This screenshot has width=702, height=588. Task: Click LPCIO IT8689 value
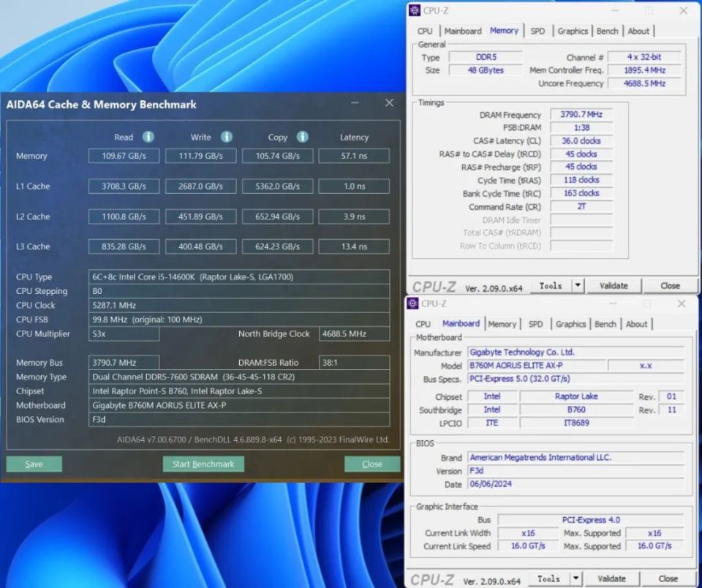576,423
